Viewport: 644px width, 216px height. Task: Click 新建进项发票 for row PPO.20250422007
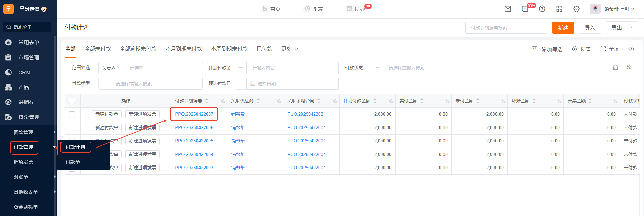pyautogui.click(x=143, y=114)
